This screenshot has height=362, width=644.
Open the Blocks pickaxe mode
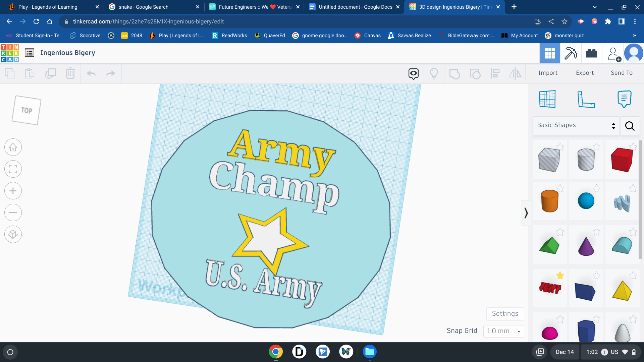pyautogui.click(x=571, y=53)
